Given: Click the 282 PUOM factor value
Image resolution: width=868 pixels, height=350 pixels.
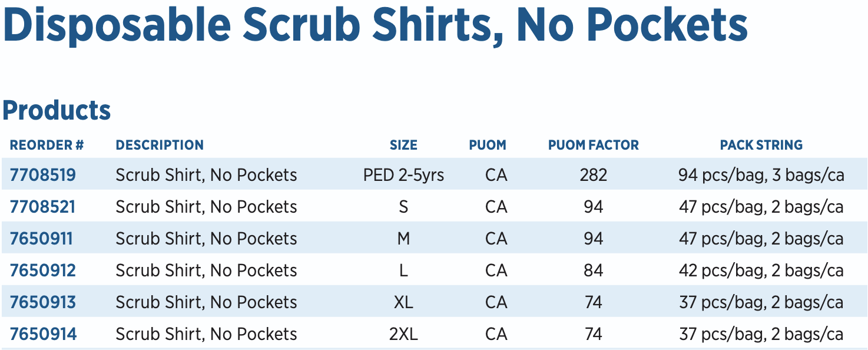Looking at the screenshot, I should coord(594,175).
